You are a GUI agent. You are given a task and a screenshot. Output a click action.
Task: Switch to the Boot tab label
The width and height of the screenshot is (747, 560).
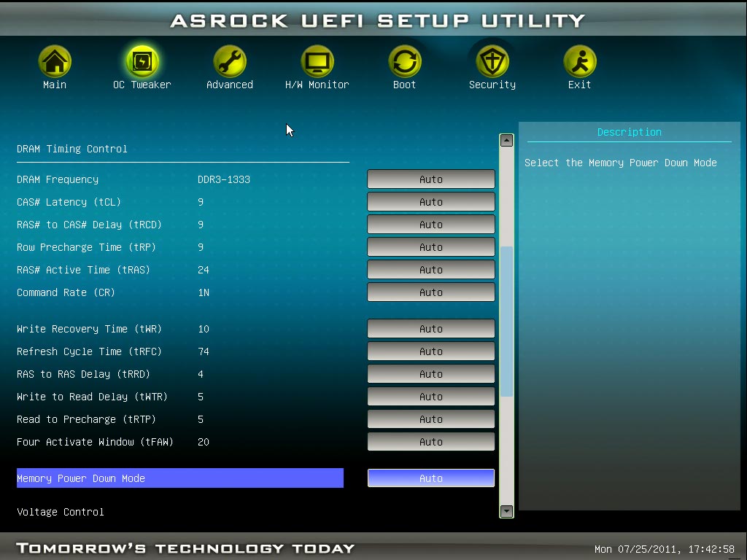click(404, 85)
